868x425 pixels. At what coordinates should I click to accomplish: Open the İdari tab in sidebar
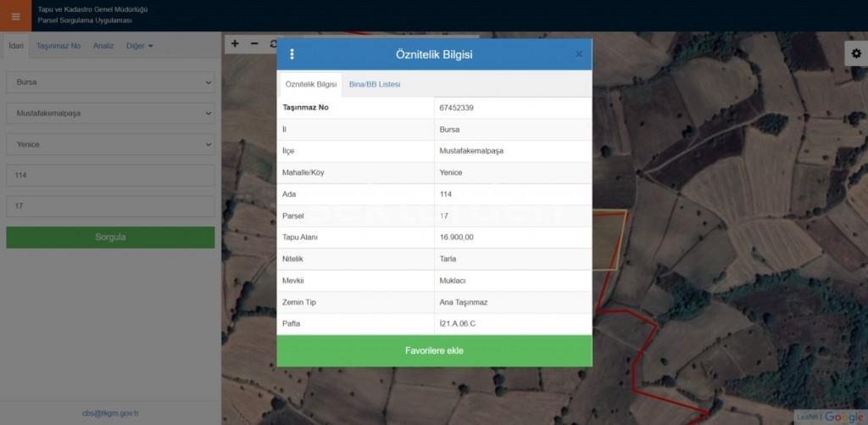16,46
